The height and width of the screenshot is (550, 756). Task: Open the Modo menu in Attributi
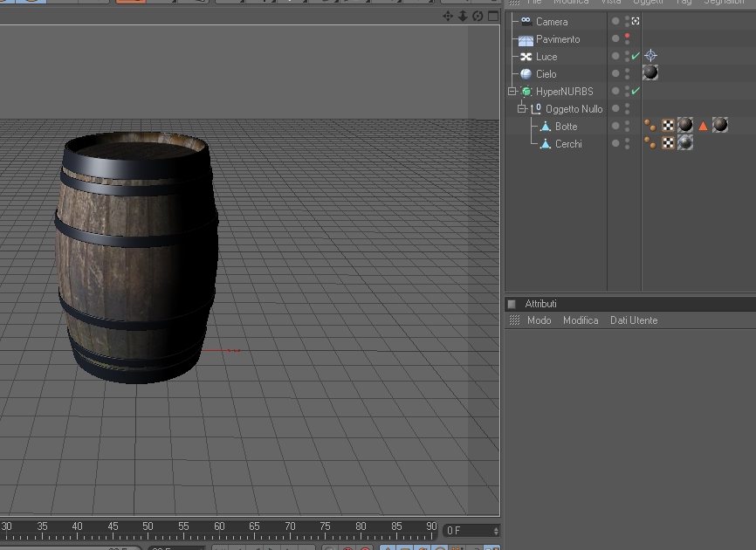click(x=539, y=320)
